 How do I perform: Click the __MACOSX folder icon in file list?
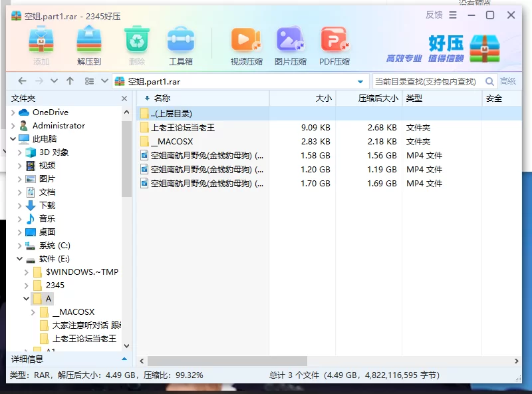pyautogui.click(x=144, y=141)
